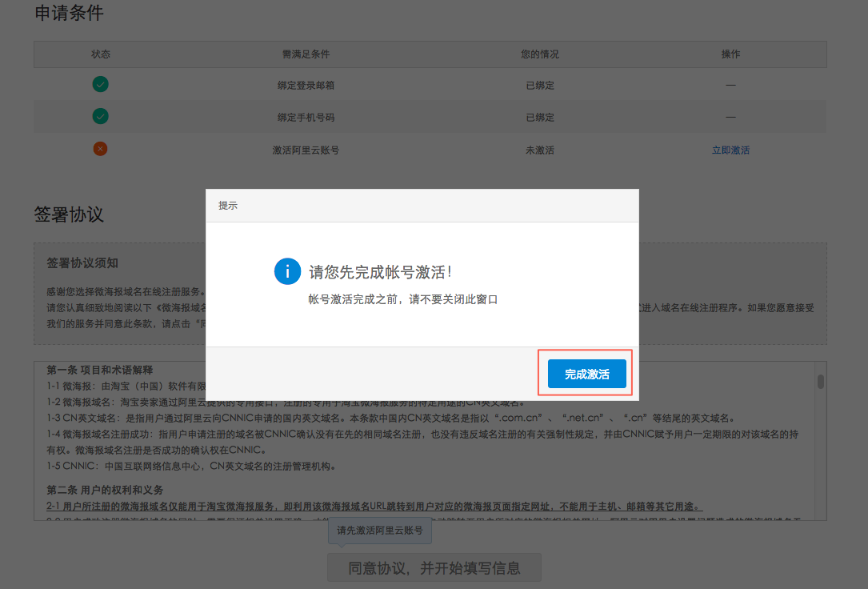Image resolution: width=868 pixels, height=589 pixels.
Task: Click the blue info icon in the dialog
Action: tap(287, 271)
